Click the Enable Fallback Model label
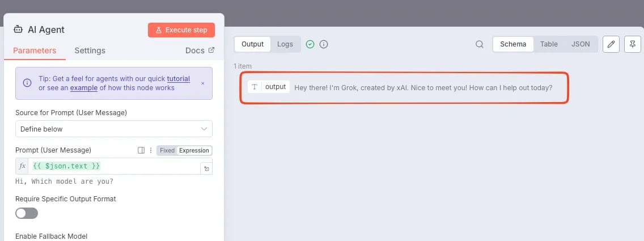644x241 pixels. point(52,236)
